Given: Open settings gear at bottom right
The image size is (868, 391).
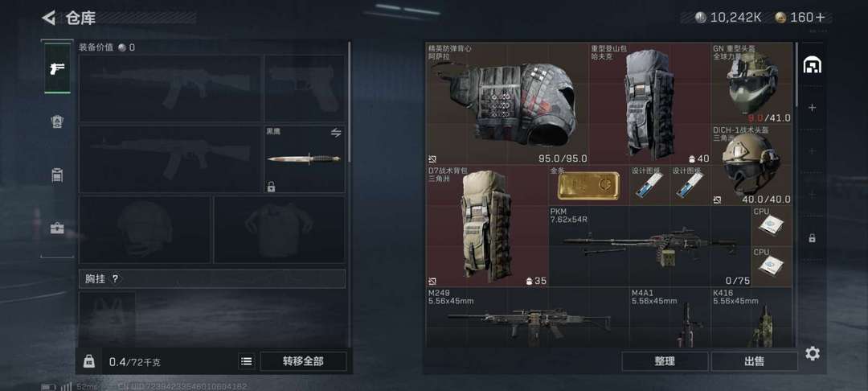Looking at the screenshot, I should click(812, 353).
